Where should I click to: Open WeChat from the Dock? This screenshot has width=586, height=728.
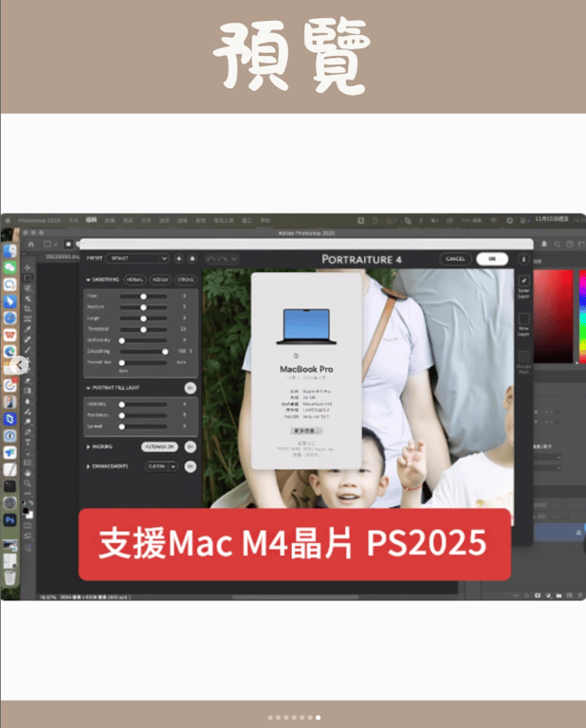click(x=9, y=267)
